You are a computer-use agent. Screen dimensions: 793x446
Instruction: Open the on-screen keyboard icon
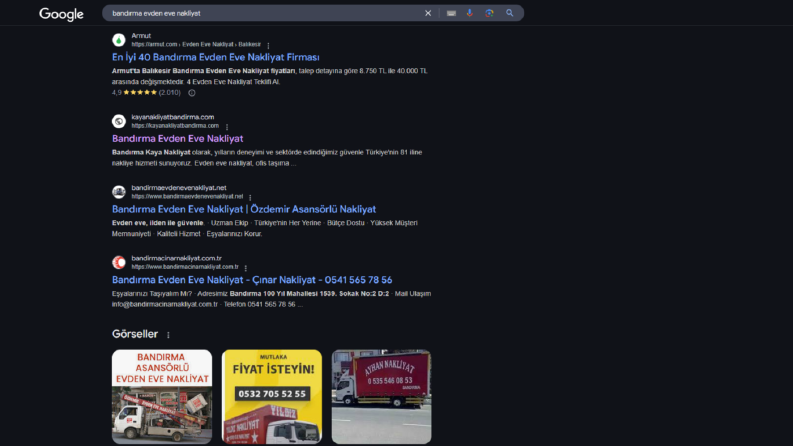[451, 13]
